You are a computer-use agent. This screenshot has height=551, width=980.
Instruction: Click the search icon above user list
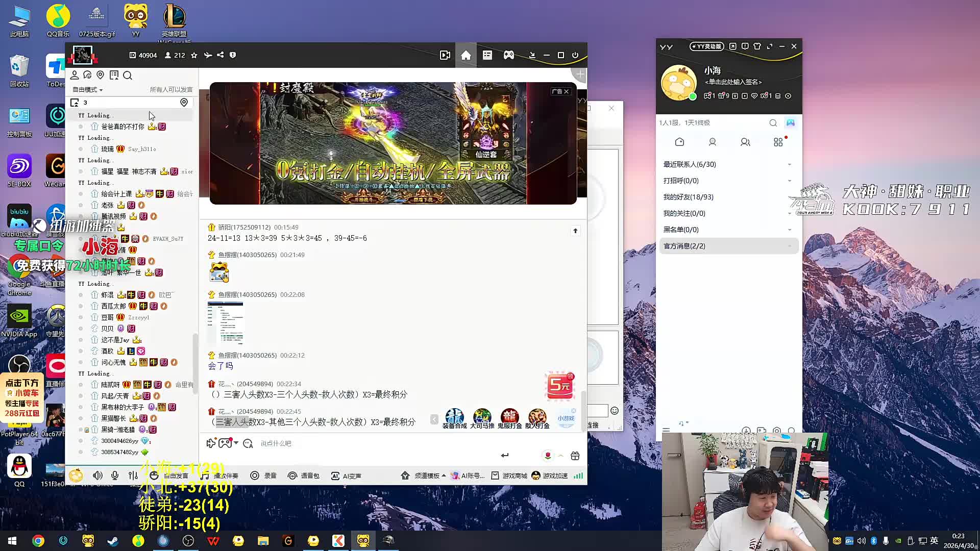(128, 76)
